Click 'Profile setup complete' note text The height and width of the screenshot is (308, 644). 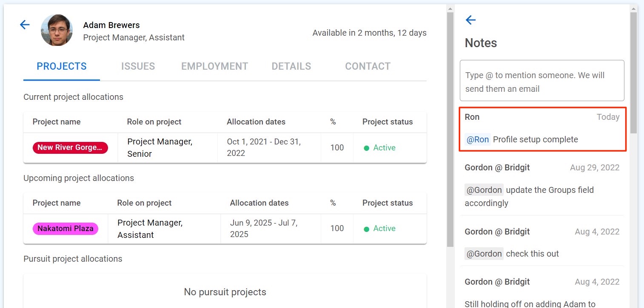coord(536,139)
